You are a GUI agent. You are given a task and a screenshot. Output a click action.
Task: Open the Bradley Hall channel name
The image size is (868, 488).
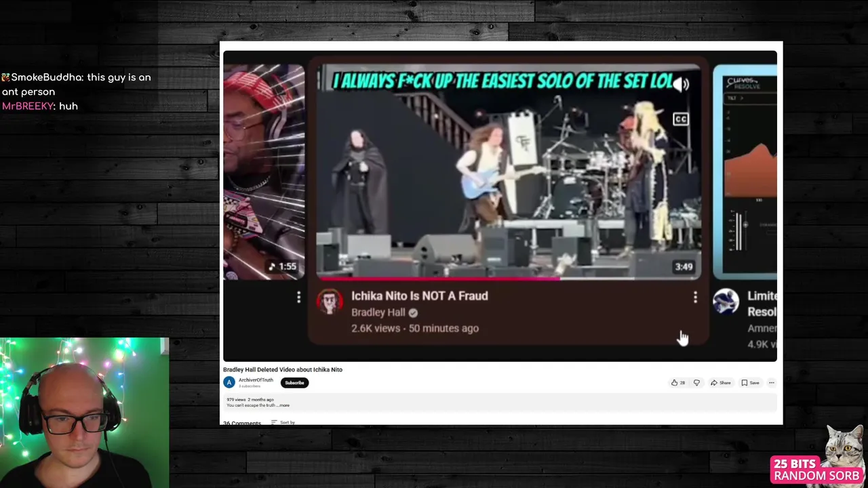click(x=378, y=312)
